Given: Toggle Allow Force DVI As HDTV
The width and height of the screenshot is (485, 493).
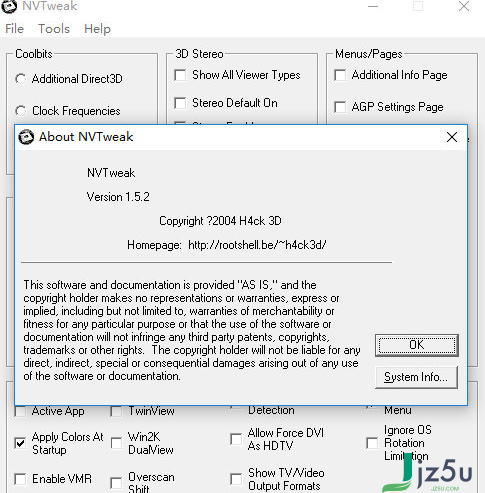Looking at the screenshot, I should coord(236,439).
